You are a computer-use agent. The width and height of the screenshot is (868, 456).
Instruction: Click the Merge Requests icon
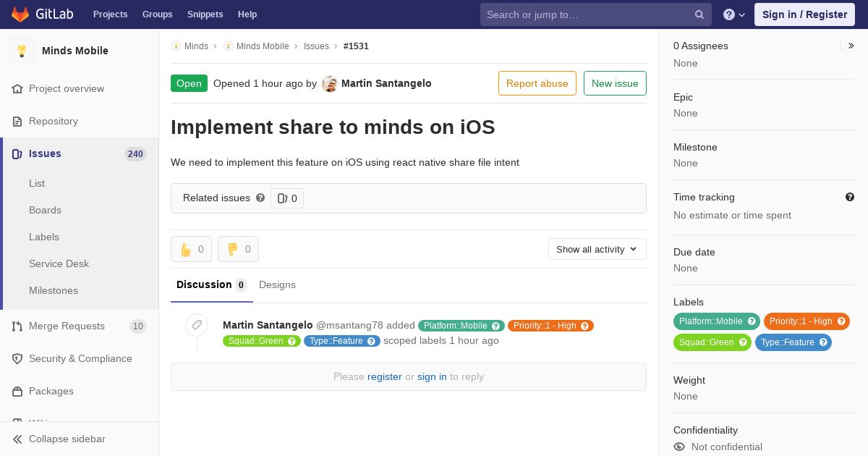[x=17, y=326]
